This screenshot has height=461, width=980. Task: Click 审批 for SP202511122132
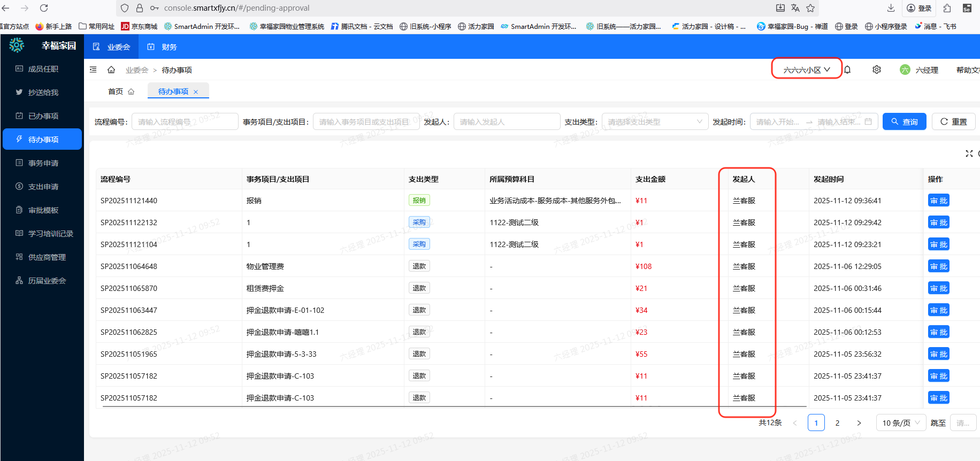tap(938, 222)
